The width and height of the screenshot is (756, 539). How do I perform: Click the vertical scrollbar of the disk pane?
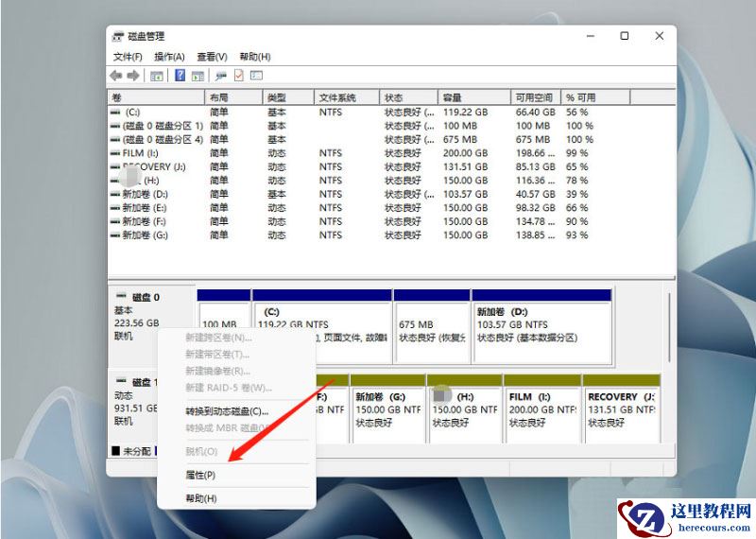pos(669,327)
